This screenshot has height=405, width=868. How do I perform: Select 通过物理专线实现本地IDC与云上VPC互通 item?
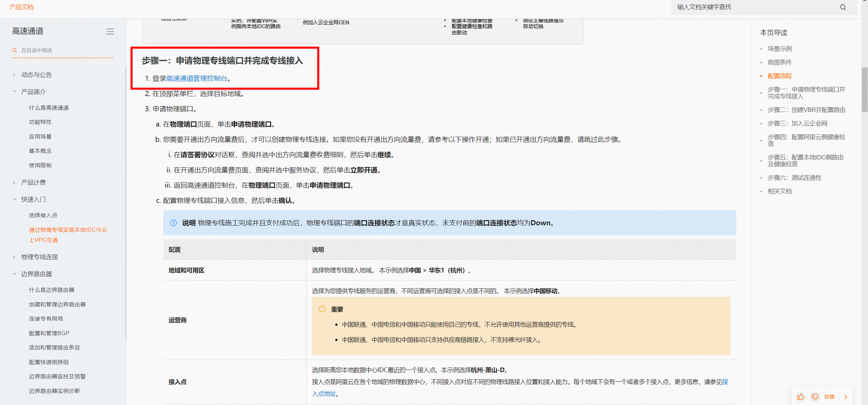pyautogui.click(x=68, y=235)
